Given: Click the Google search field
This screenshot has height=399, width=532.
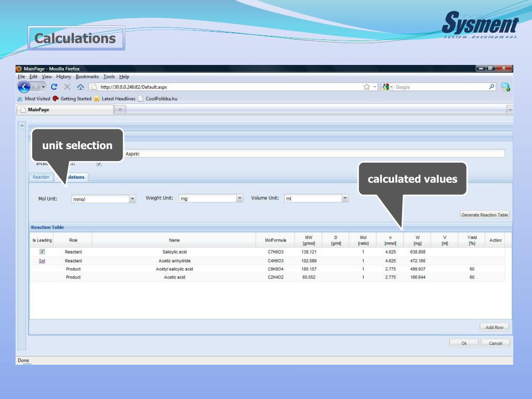Looking at the screenshot, I should (x=441, y=87).
